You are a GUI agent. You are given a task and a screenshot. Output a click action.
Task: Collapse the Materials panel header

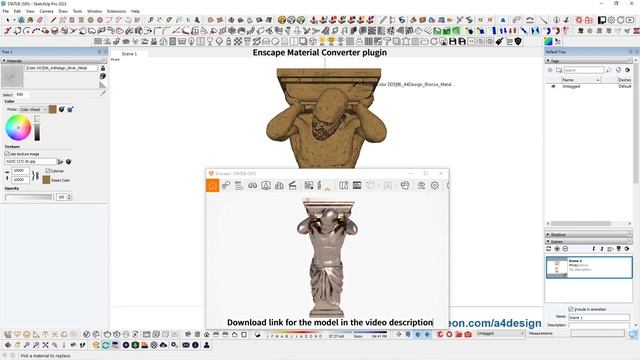[x=54, y=60]
